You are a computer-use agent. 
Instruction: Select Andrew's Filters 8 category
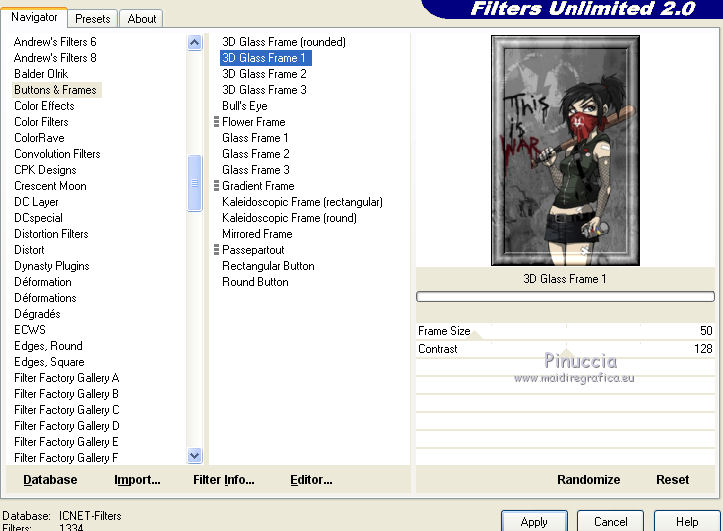pyautogui.click(x=55, y=58)
